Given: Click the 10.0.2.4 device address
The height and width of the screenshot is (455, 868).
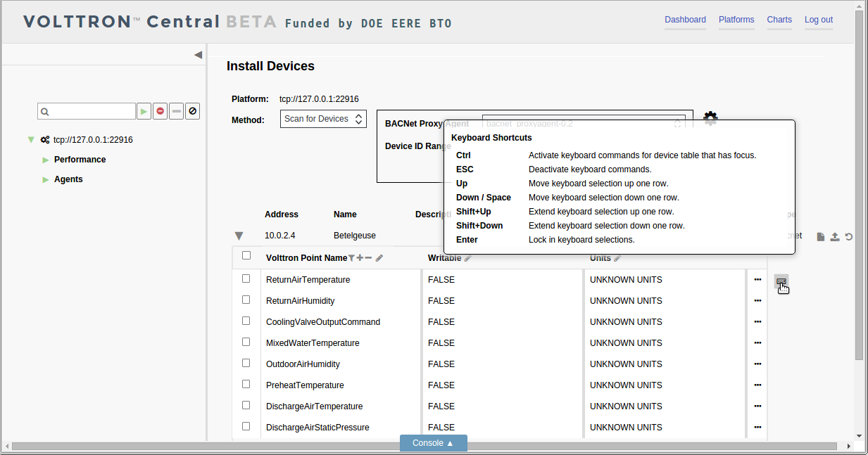Looking at the screenshot, I should (x=280, y=236).
